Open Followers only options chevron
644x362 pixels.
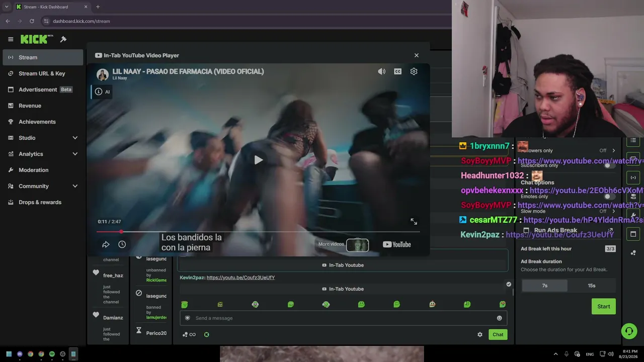tap(613, 150)
